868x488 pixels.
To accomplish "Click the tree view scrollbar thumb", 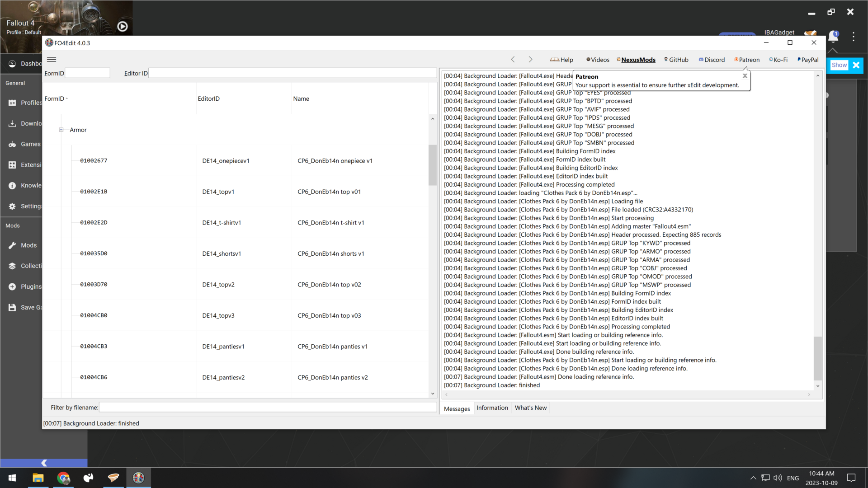I will [433, 165].
